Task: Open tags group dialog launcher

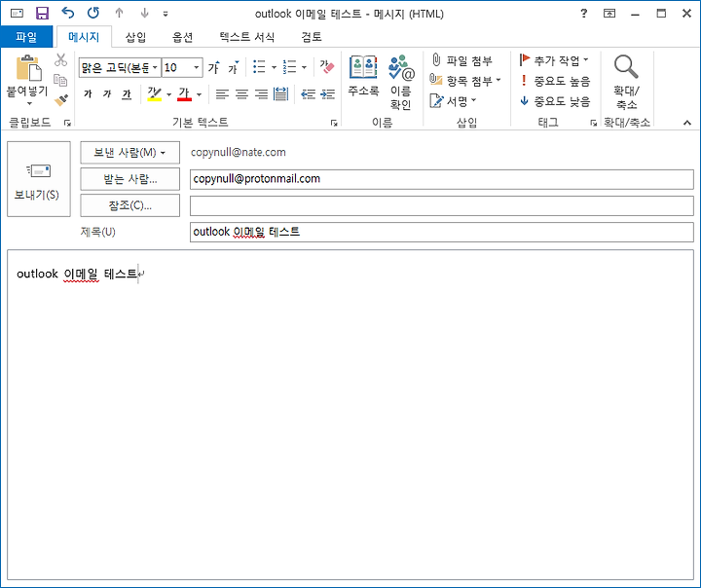Action: point(593,123)
